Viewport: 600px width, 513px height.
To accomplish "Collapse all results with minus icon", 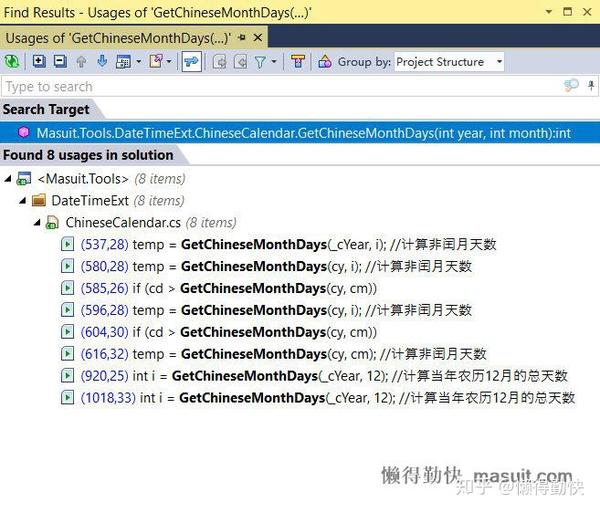I will (x=60, y=61).
